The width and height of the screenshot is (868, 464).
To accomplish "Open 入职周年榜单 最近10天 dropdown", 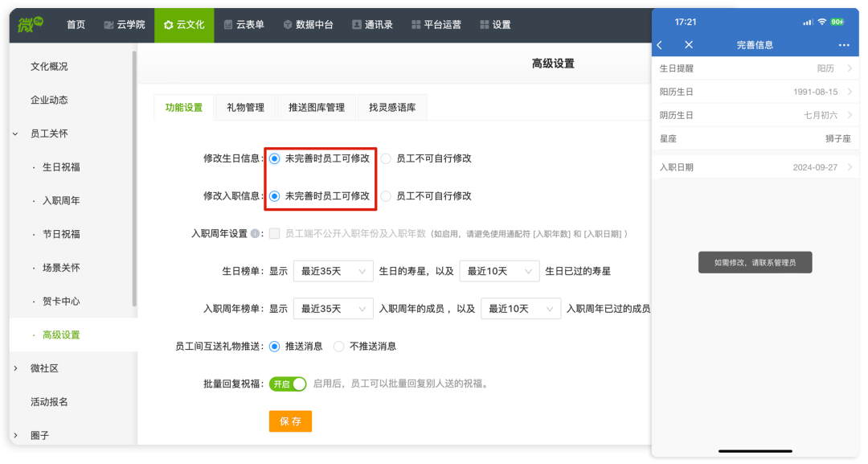I will tap(521, 309).
